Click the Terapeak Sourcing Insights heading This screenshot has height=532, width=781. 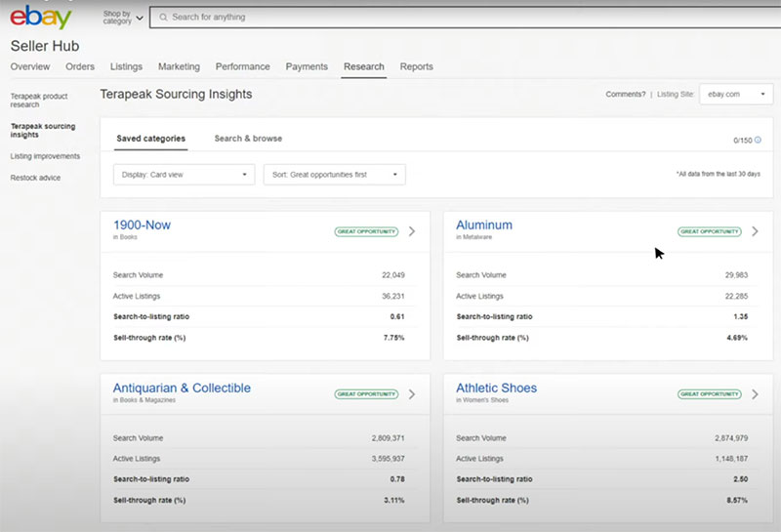click(176, 94)
